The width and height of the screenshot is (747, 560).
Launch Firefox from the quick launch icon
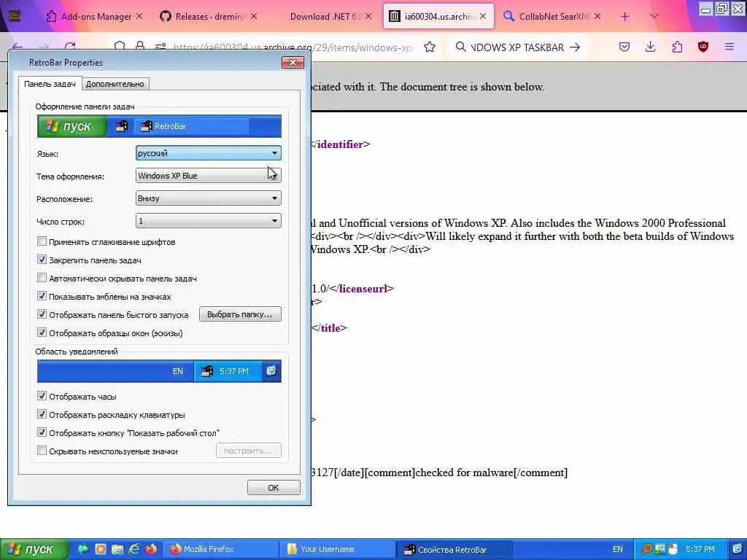pyautogui.click(x=151, y=549)
